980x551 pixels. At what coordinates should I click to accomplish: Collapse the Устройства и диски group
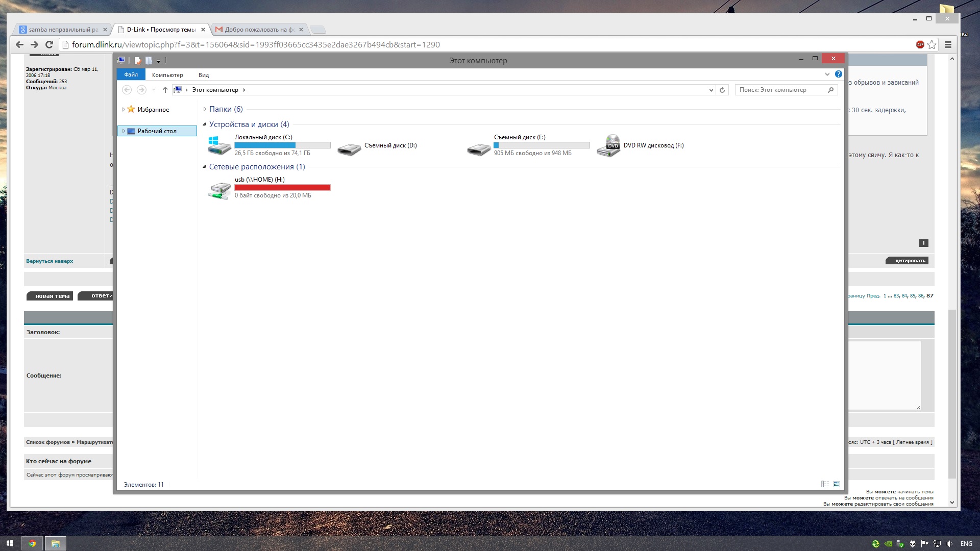pos(205,124)
